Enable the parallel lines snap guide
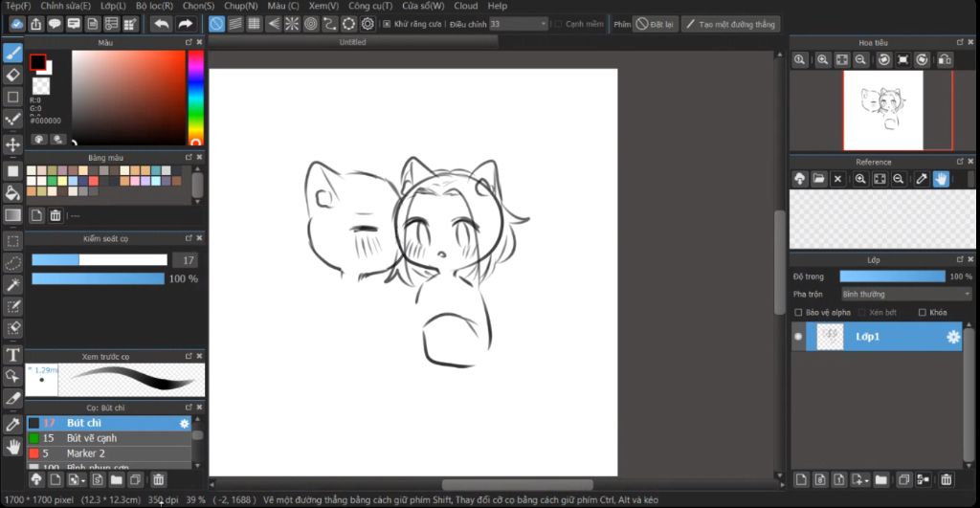 coord(235,24)
